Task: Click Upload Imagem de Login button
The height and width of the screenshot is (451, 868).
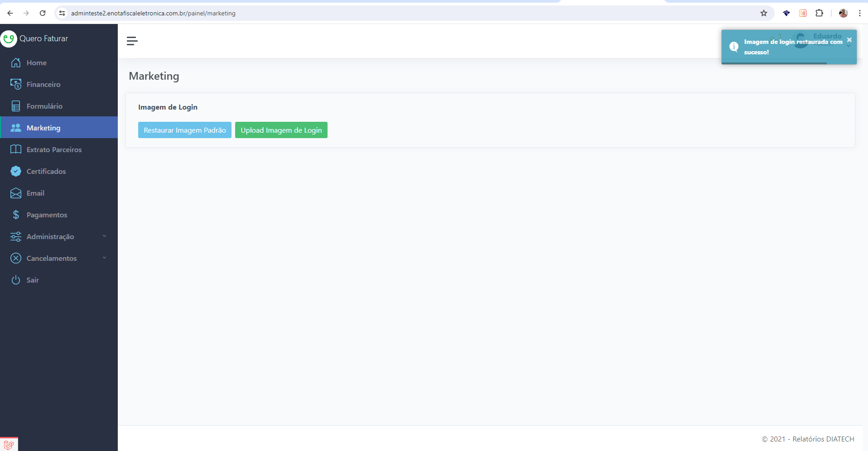Action: [x=281, y=130]
